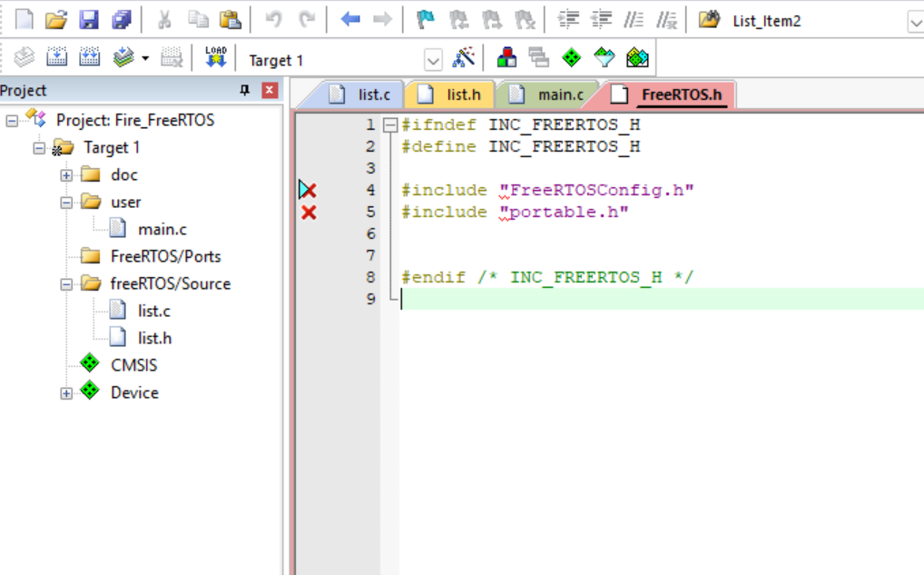Create a new file with New icon
The height and width of the screenshot is (575, 924).
(25, 20)
